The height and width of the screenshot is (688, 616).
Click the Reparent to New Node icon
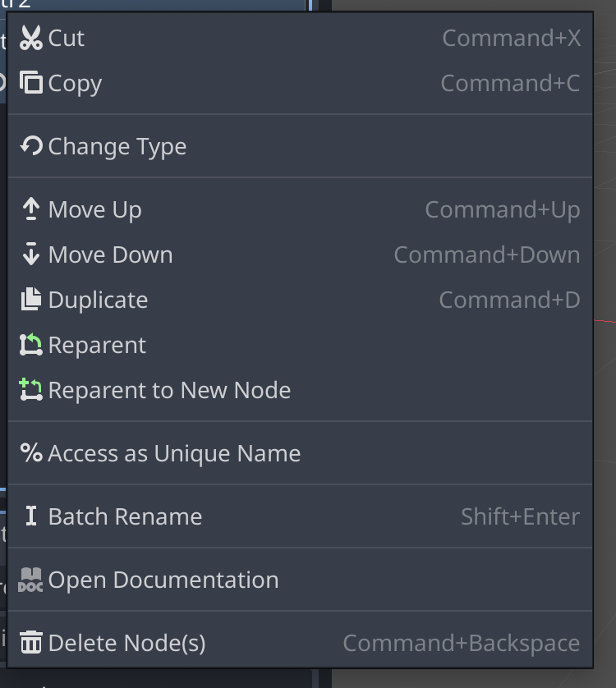[x=30, y=390]
